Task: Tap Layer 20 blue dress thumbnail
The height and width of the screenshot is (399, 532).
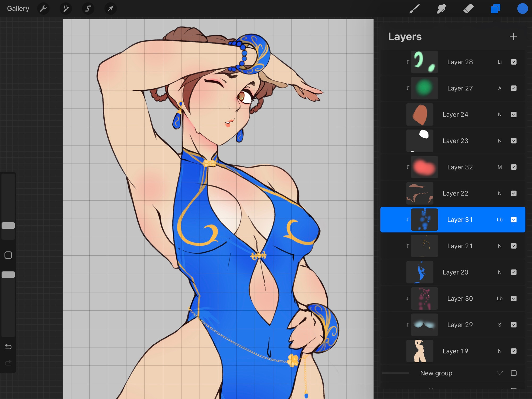Action: [x=420, y=272]
